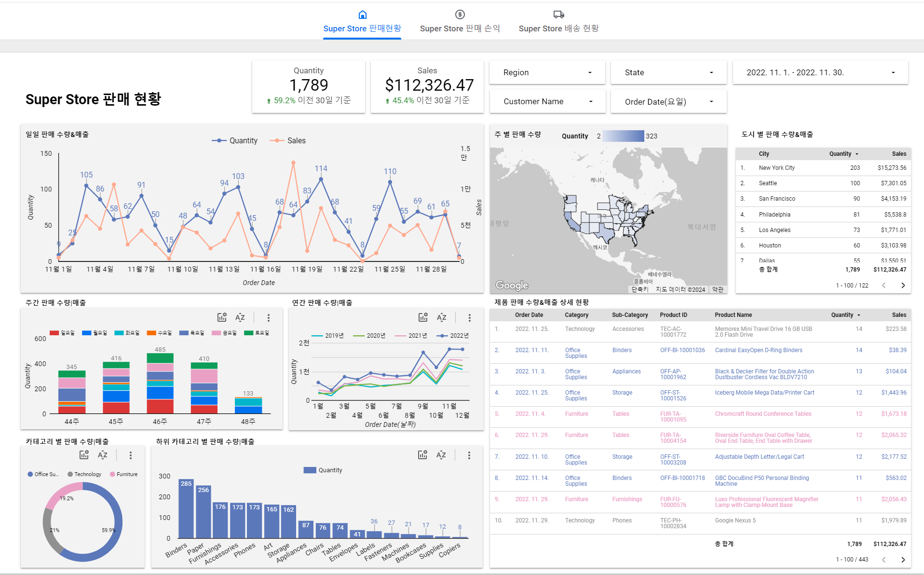
Task: Open chart export icon in 주간 판매 chart
Action: click(x=222, y=317)
